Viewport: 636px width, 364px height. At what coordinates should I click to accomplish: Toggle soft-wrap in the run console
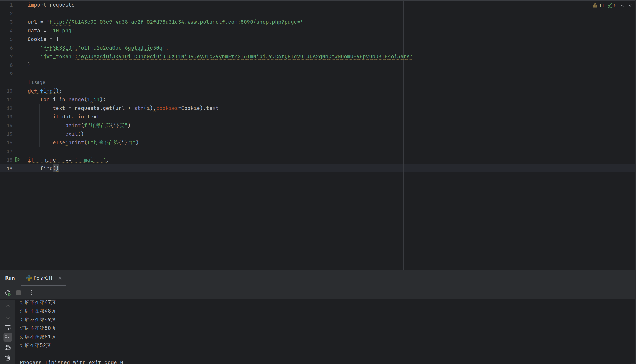8,327
